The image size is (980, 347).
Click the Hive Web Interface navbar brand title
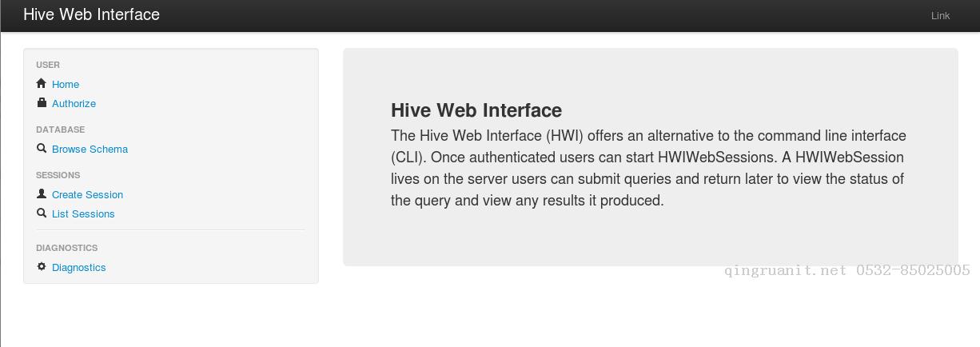pyautogui.click(x=91, y=14)
